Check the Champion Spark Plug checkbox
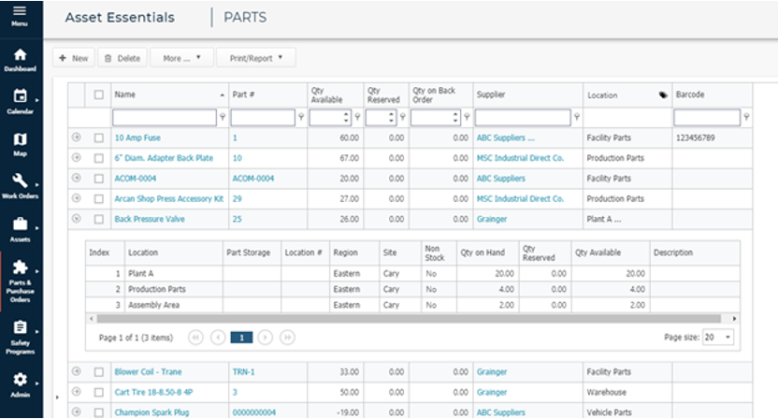The width and height of the screenshot is (778, 419). coord(99,413)
